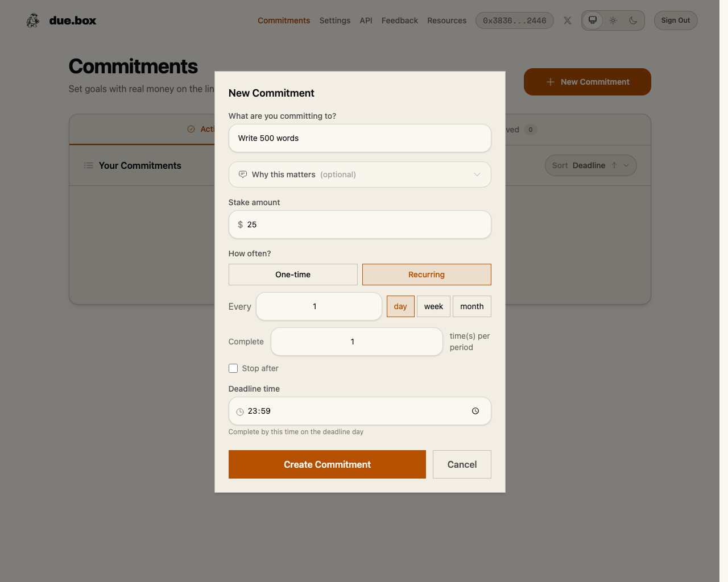Focus the Stake amount input field
The height and width of the screenshot is (582, 728).
tap(364, 225)
